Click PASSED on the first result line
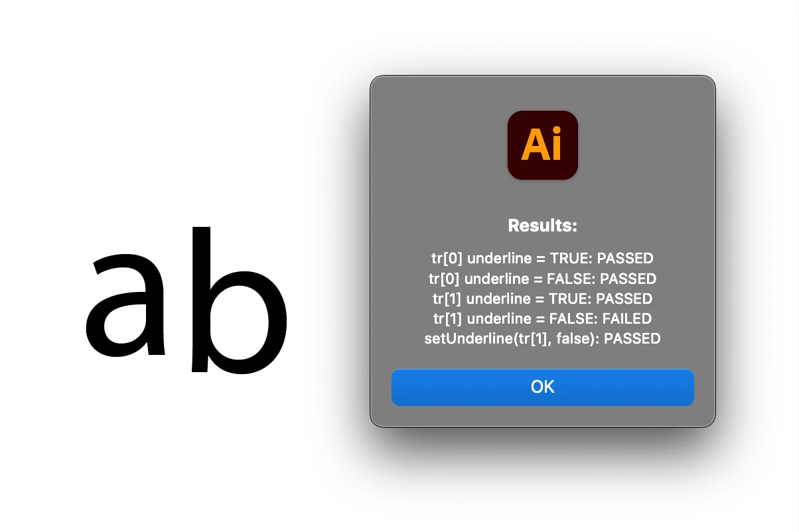Screen dimensions: 799x532 [625, 259]
